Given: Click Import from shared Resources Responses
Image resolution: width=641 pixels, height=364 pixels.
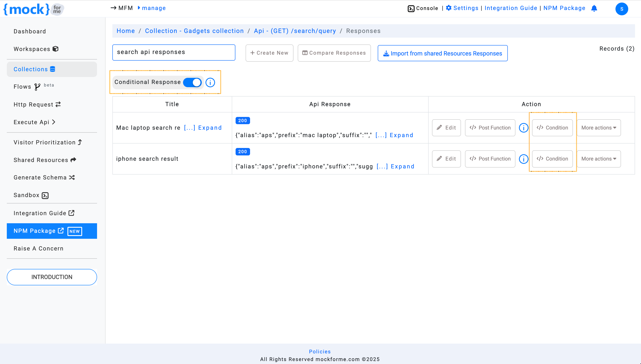Looking at the screenshot, I should tap(442, 53).
